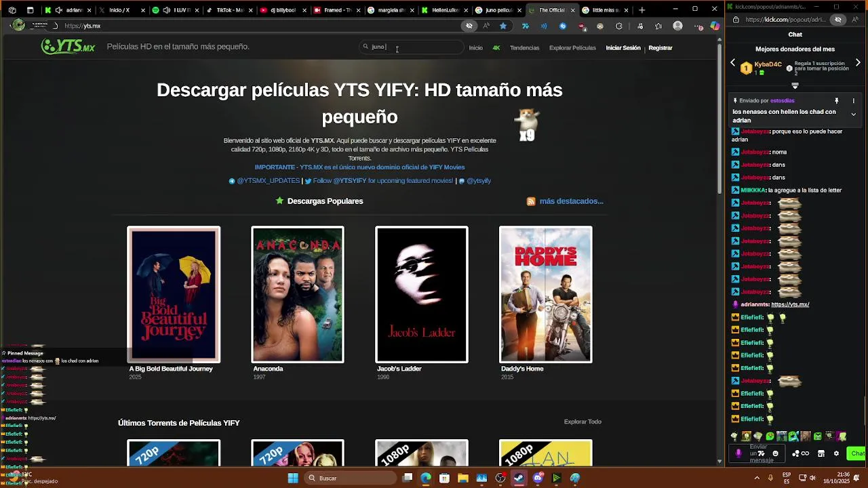868x488 pixels.
Task: Switch to the Inicio / X tab
Action: [x=122, y=10]
